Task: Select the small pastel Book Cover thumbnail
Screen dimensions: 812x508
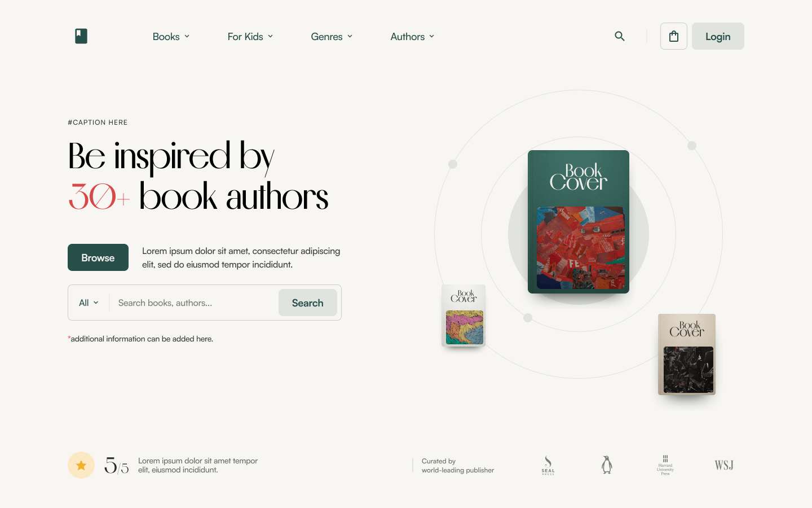Action: [x=464, y=316]
